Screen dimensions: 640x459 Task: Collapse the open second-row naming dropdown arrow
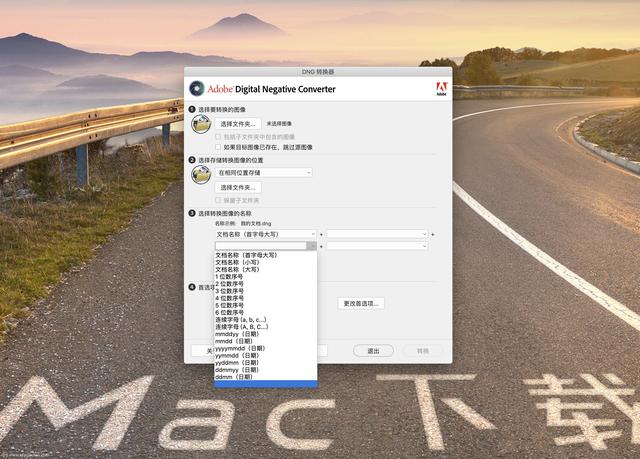(x=311, y=246)
